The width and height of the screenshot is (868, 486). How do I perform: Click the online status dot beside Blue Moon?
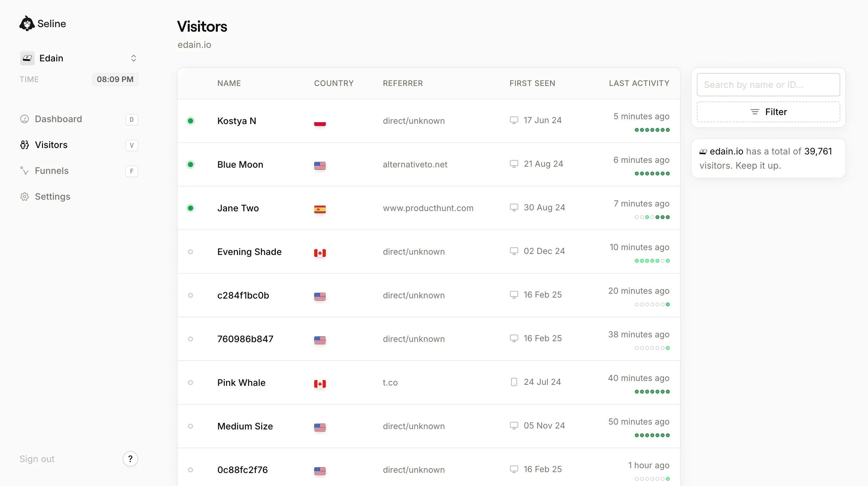pos(191,164)
